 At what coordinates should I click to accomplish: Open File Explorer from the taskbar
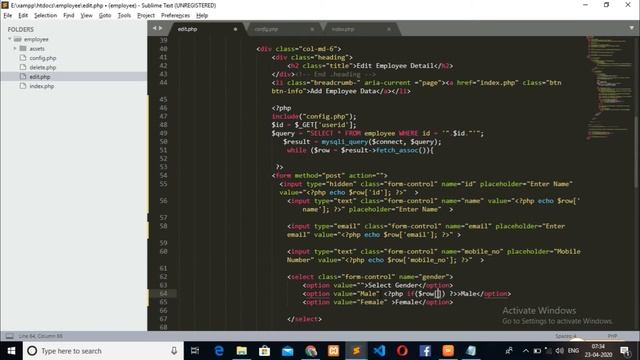click(242, 351)
